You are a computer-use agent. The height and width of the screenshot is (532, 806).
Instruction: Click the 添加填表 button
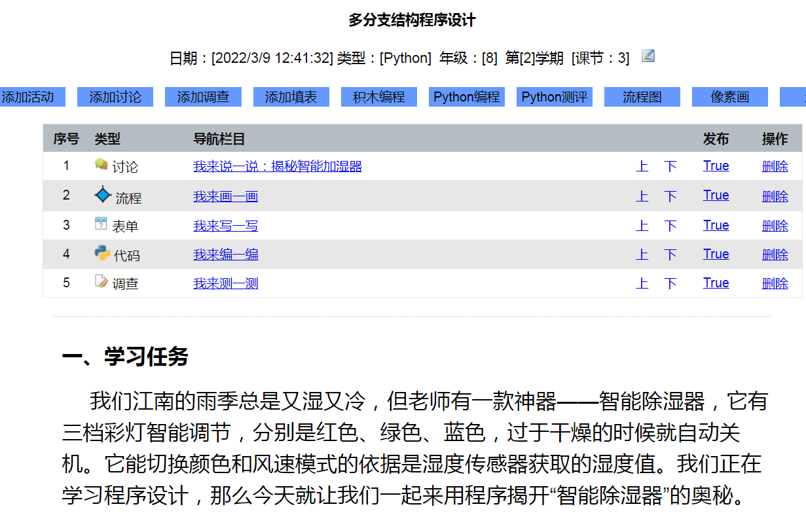(291, 97)
